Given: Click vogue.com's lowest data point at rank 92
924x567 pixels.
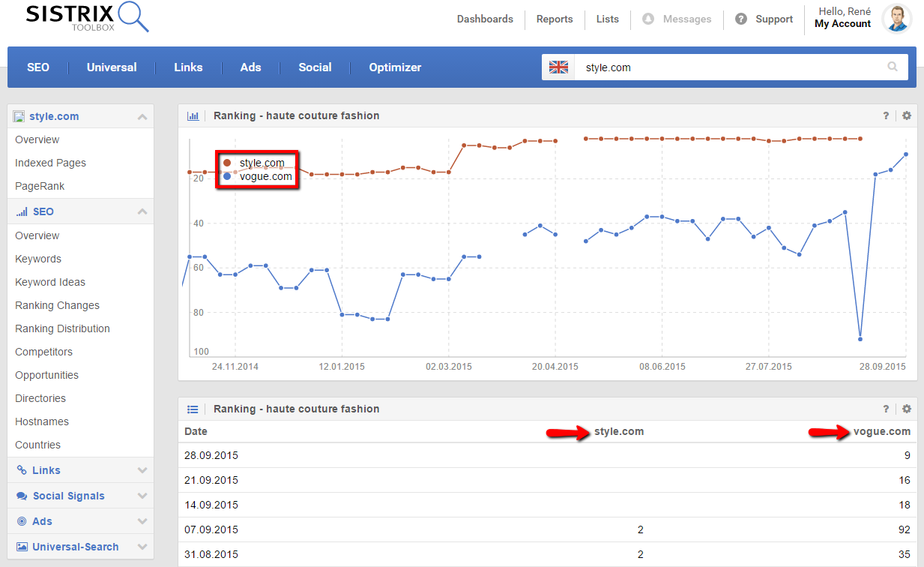Looking at the screenshot, I should coord(860,339).
